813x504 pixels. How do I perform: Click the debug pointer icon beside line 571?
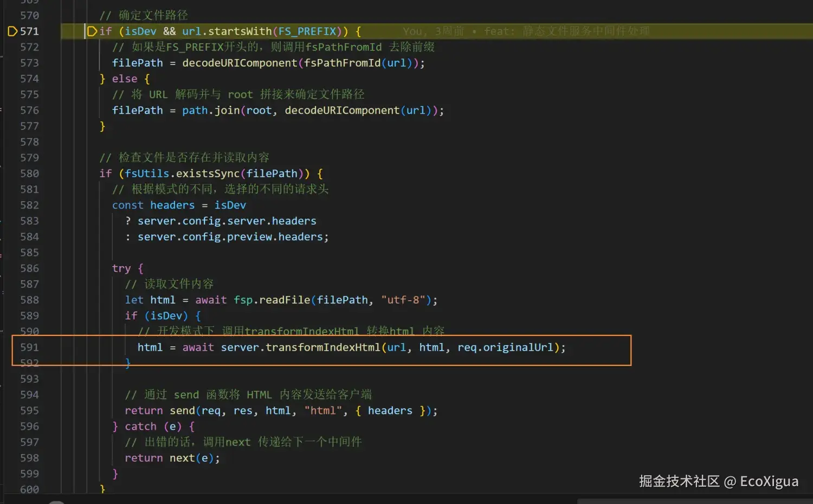click(x=12, y=31)
